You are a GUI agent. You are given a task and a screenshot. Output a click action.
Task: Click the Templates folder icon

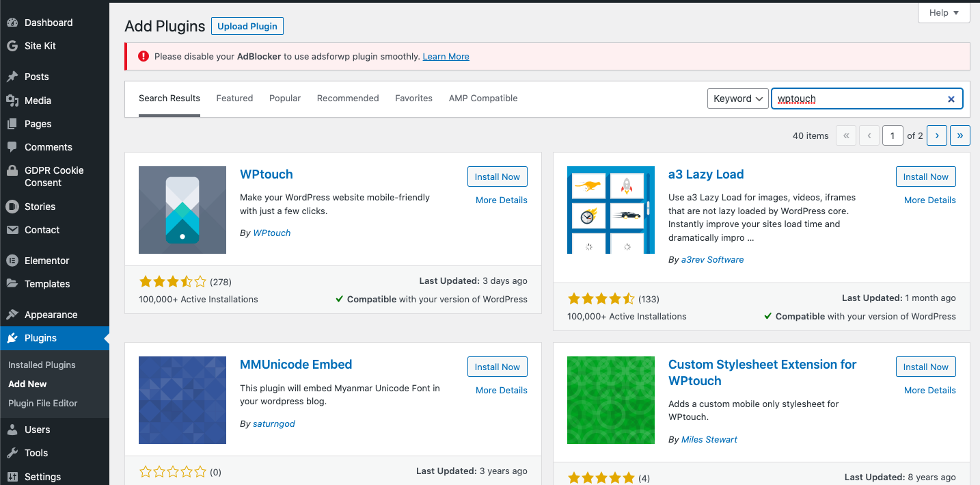12,284
